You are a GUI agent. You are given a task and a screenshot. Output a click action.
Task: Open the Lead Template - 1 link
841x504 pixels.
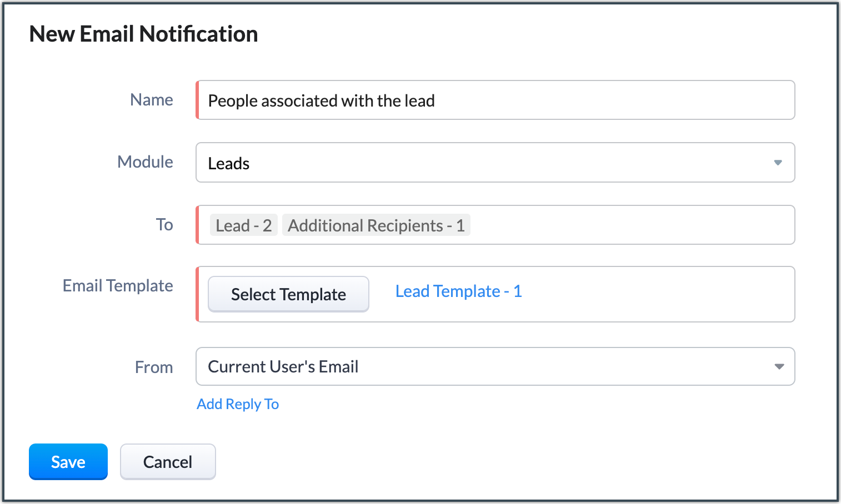(x=458, y=291)
